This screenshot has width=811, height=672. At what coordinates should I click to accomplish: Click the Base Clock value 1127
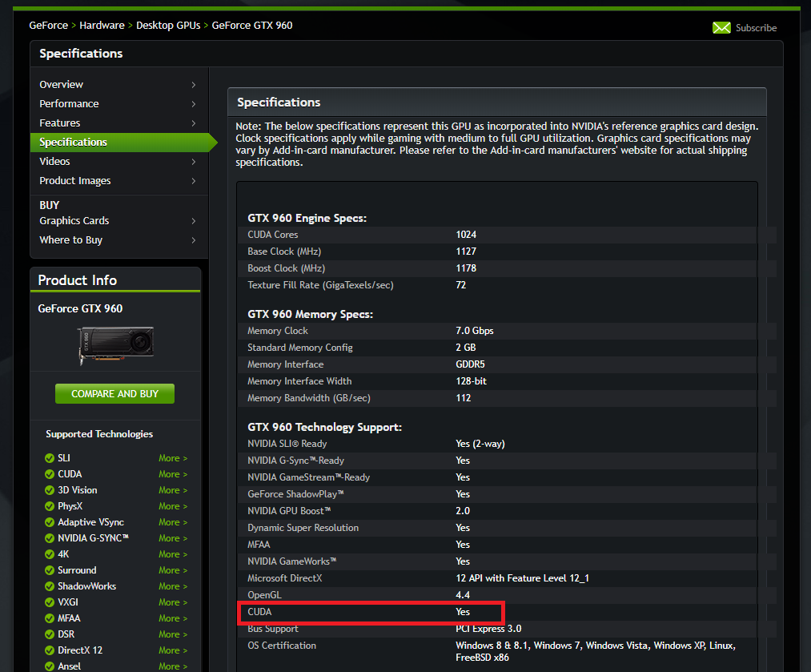[465, 251]
